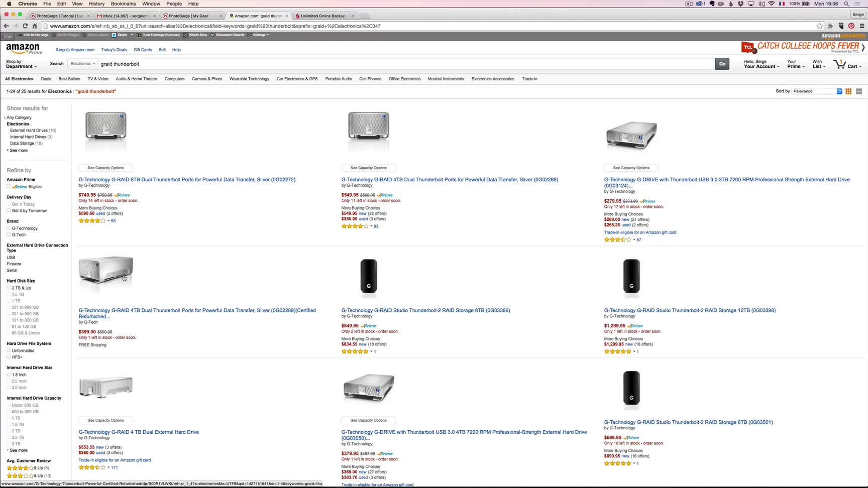Click the Twitter Share icon in Associates bar

114,35
